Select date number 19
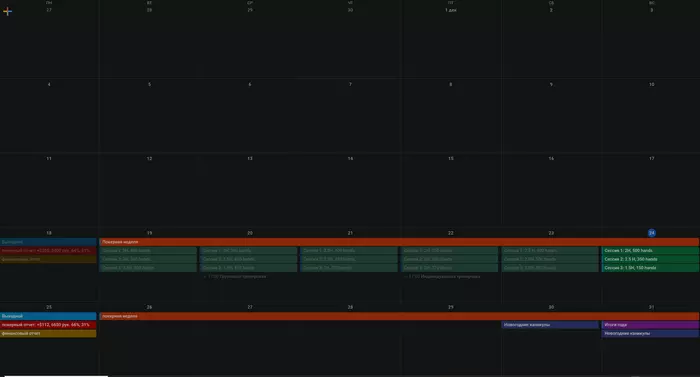 [149, 233]
